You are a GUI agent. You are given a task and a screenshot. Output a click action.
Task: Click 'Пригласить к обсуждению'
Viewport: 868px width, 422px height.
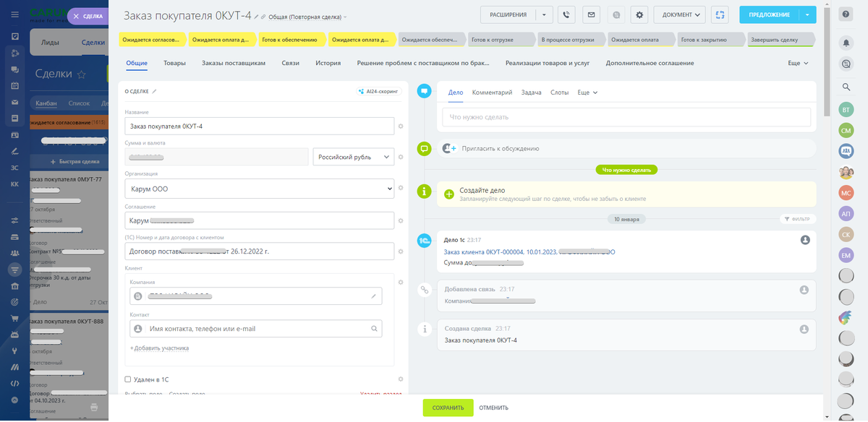(501, 148)
